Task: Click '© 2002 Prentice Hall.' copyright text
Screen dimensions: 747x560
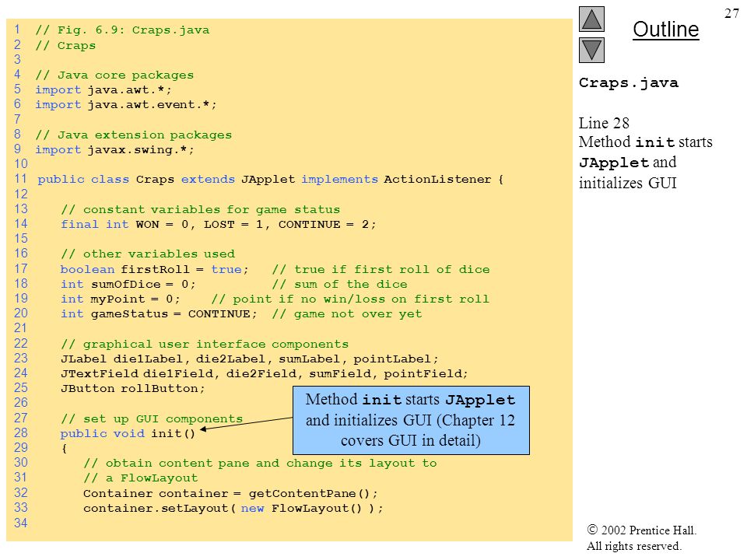Action: tap(642, 530)
